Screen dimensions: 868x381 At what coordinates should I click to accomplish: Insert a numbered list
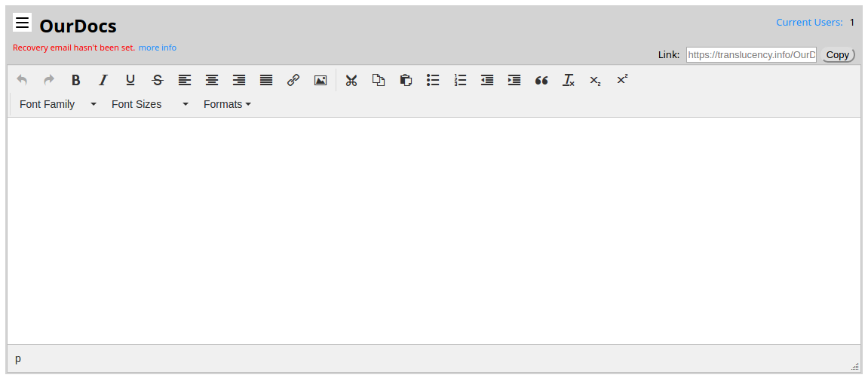click(x=460, y=80)
